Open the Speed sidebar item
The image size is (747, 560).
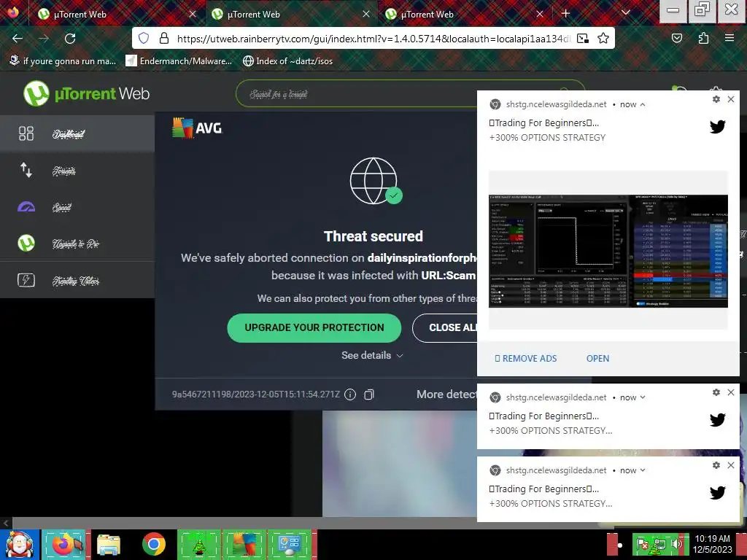pyautogui.click(x=77, y=207)
